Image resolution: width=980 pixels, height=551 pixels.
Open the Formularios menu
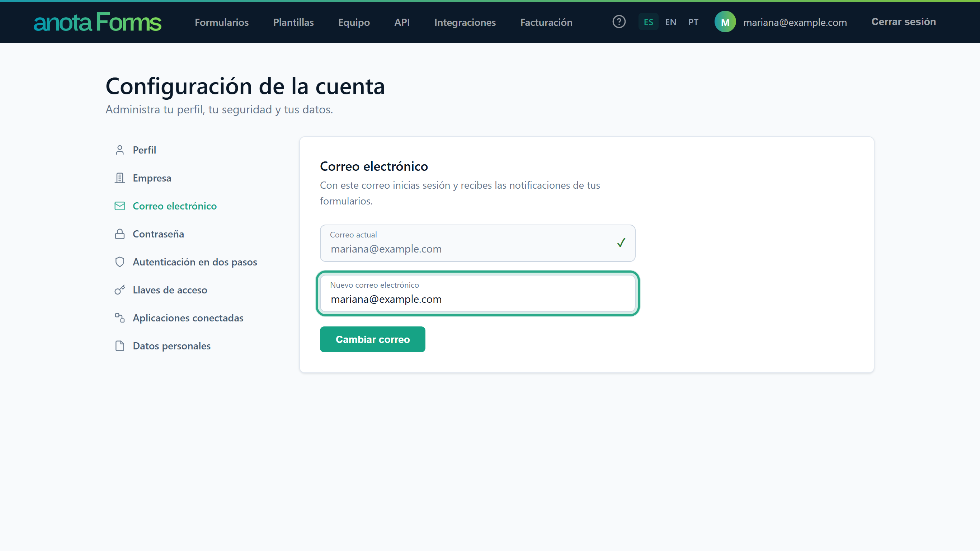[x=222, y=23]
